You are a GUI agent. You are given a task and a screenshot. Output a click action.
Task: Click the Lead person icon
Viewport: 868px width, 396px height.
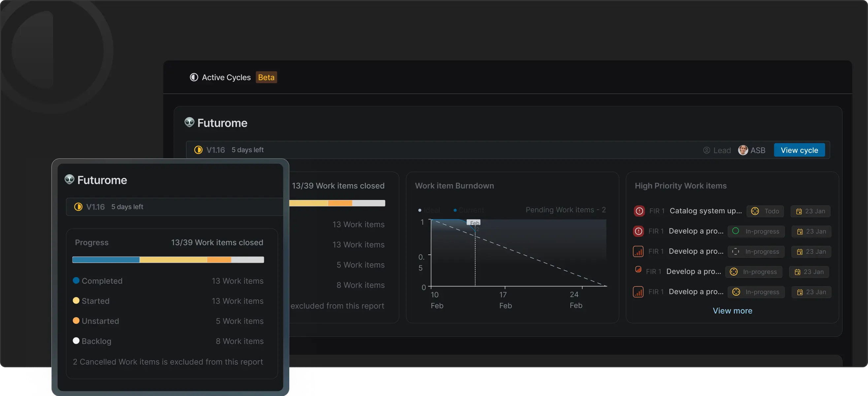pos(707,150)
